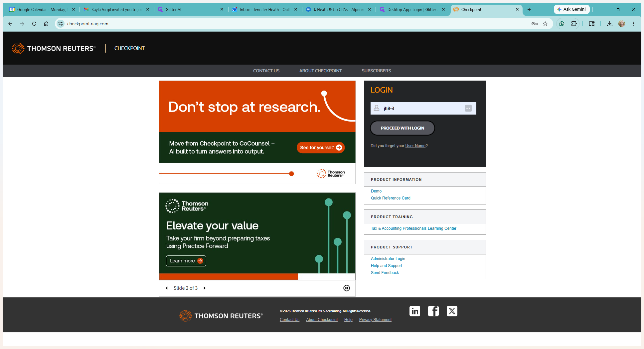Bookmark this page with the star icon
Screen dimensions: 644x349
tap(545, 24)
